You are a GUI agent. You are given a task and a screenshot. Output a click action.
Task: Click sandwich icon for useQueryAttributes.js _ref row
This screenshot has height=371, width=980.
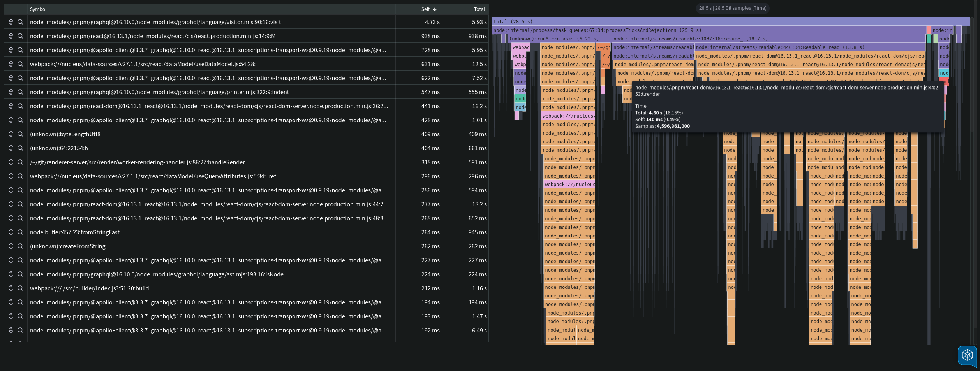pyautogui.click(x=11, y=176)
